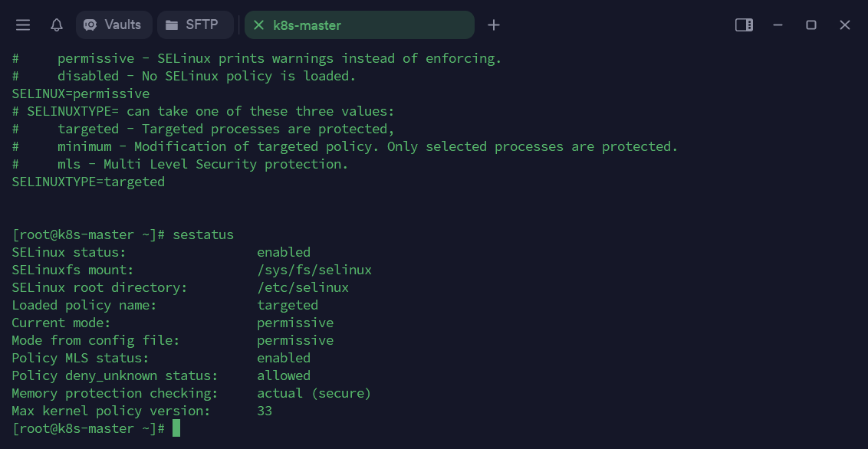Show notifications via the bell icon
The height and width of the screenshot is (449, 868).
tap(57, 25)
